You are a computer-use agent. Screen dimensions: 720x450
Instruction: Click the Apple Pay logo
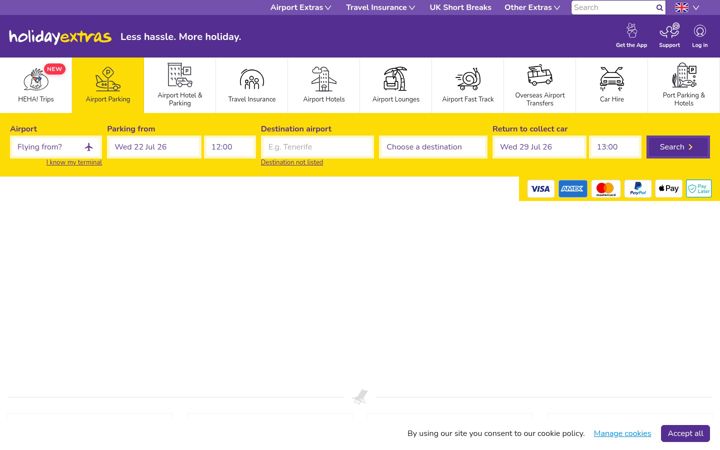pyautogui.click(x=668, y=189)
